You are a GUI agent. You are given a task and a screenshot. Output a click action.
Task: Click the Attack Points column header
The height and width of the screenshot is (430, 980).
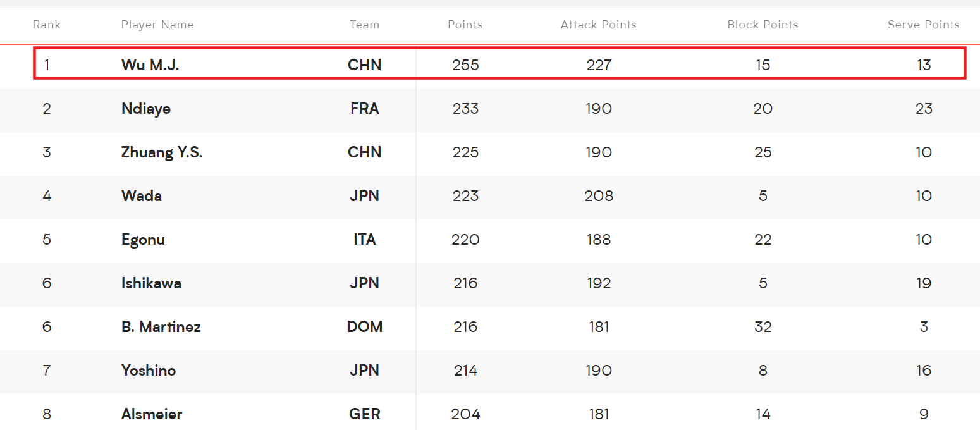(x=598, y=25)
